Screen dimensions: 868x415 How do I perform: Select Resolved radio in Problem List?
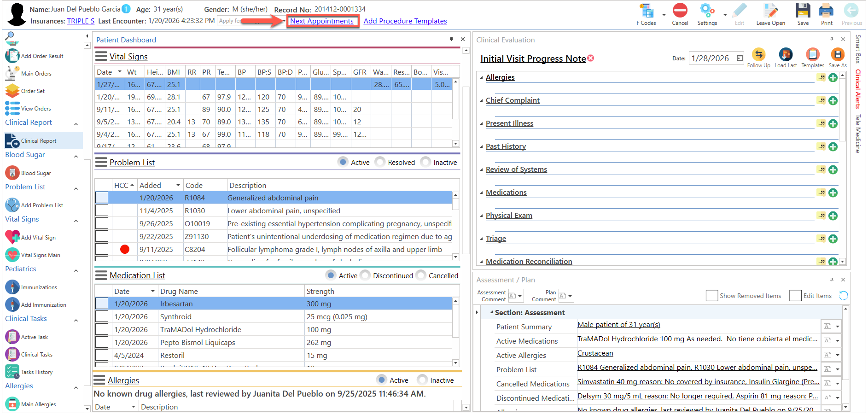click(380, 162)
